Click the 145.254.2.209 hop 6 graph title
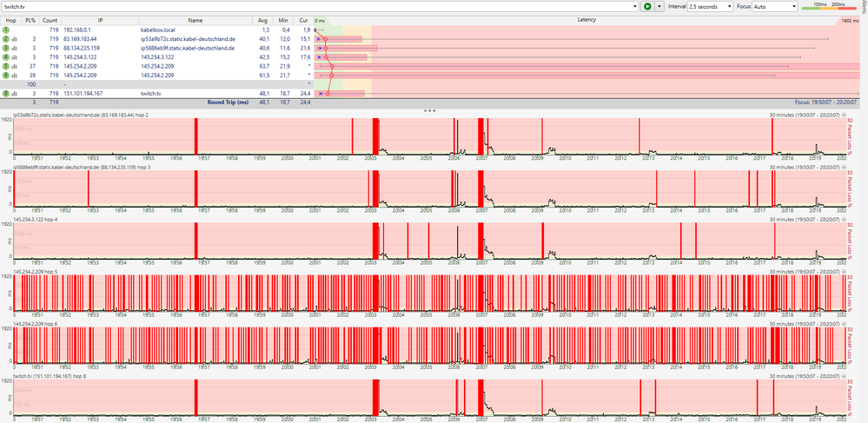The image size is (868, 423). click(x=36, y=323)
